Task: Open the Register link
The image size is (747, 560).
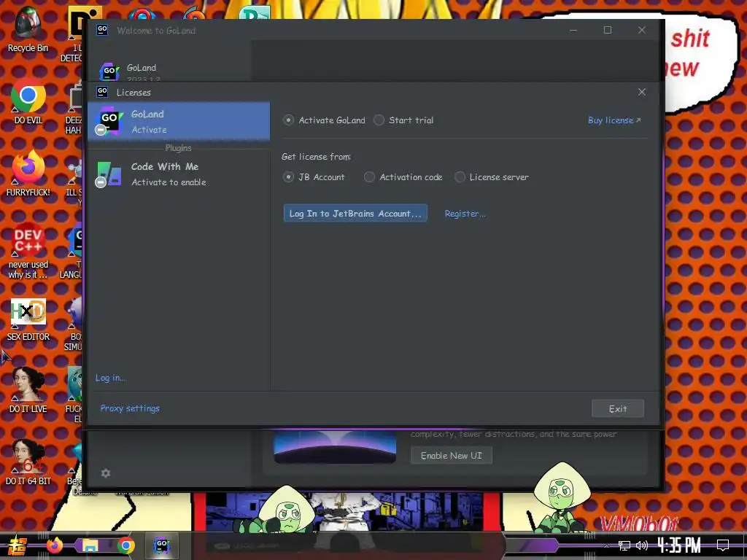Action: tap(465, 214)
